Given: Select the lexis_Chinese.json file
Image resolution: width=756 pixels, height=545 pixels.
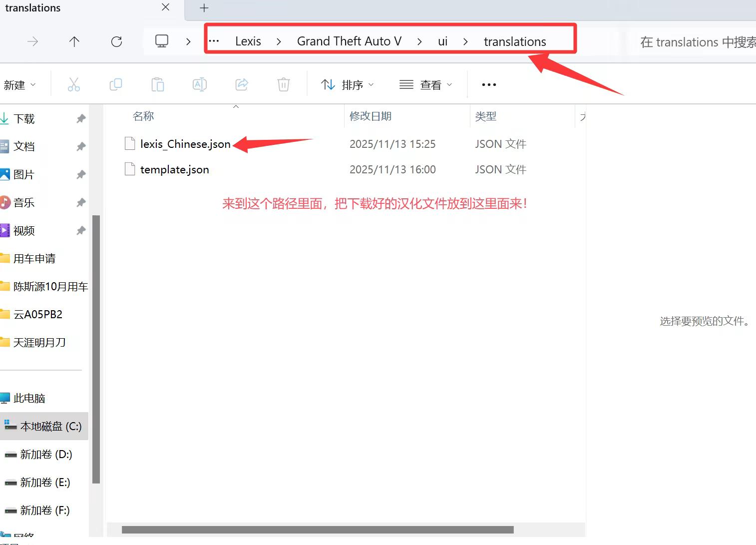Looking at the screenshot, I should point(185,144).
